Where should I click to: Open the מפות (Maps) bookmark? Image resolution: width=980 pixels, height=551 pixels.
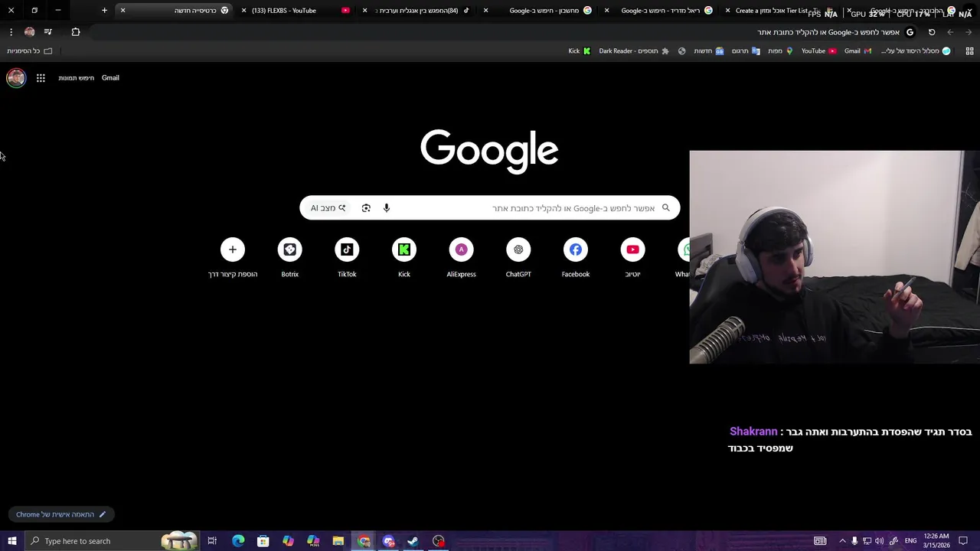[x=780, y=51]
